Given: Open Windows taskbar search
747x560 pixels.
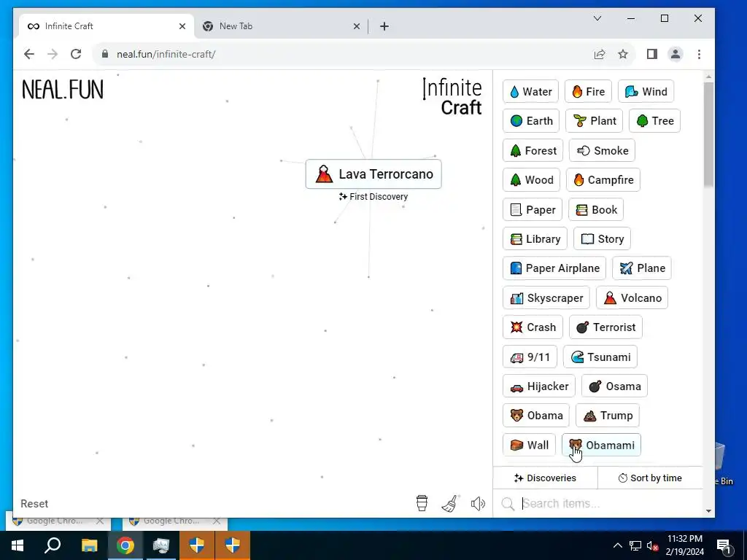Looking at the screenshot, I should [x=53, y=545].
